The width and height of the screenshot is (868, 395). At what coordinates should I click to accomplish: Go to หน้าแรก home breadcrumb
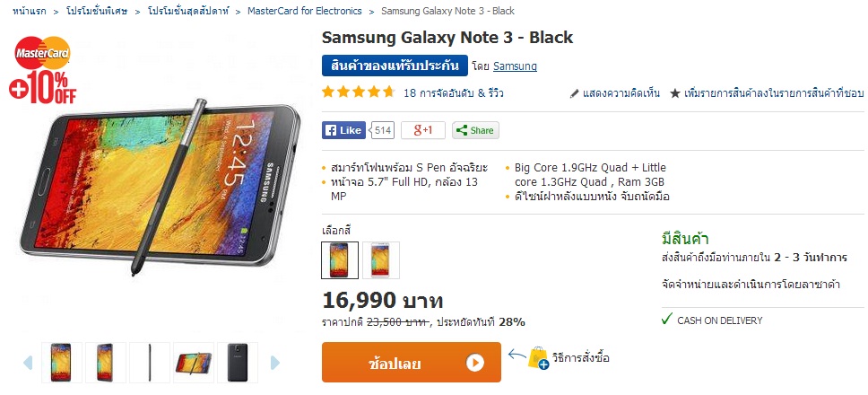pyautogui.click(x=30, y=11)
